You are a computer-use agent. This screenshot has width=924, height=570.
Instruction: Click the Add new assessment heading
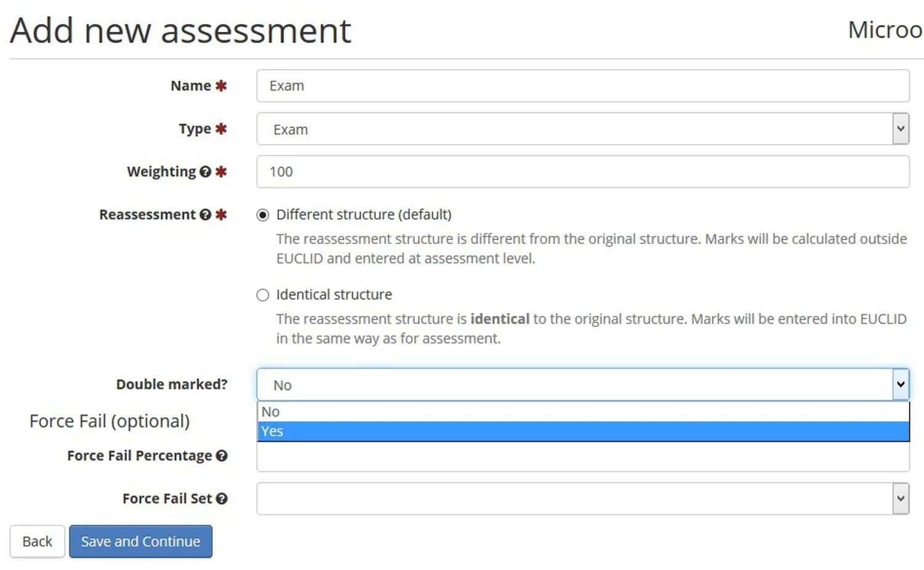[180, 30]
